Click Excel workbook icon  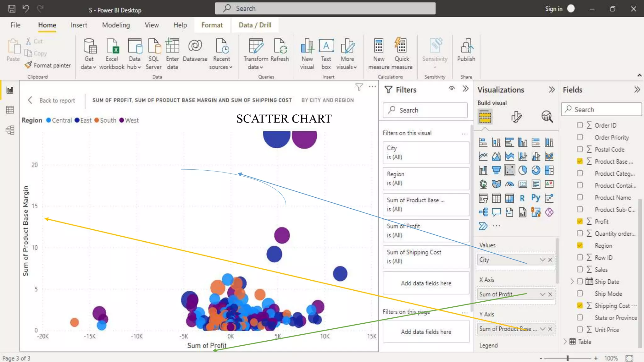point(112,46)
